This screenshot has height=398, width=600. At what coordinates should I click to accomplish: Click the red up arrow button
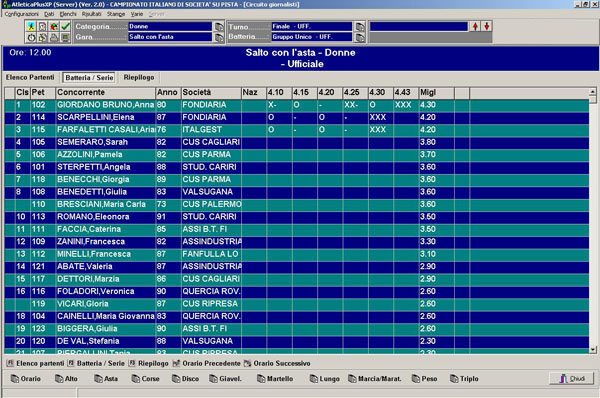475,26
